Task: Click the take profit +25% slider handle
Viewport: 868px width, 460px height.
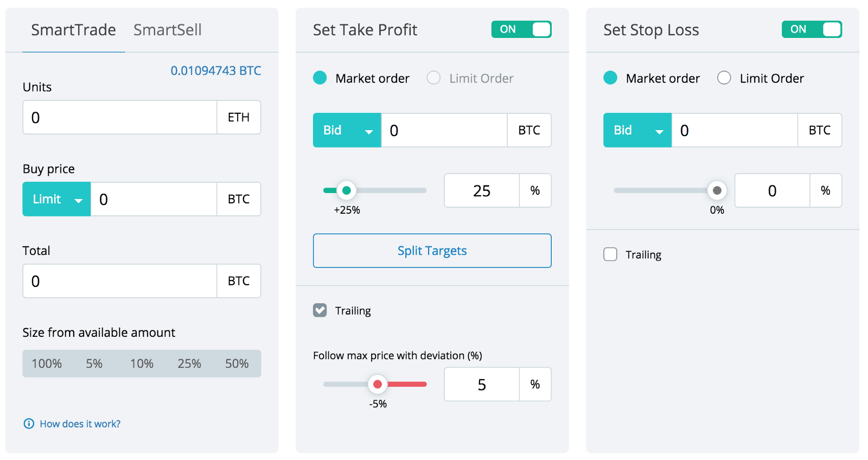Action: point(346,190)
